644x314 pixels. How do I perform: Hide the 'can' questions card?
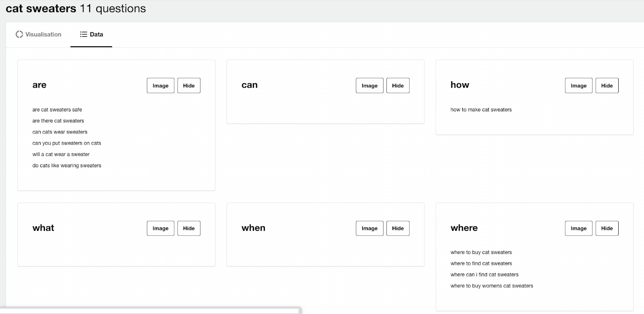pyautogui.click(x=398, y=86)
